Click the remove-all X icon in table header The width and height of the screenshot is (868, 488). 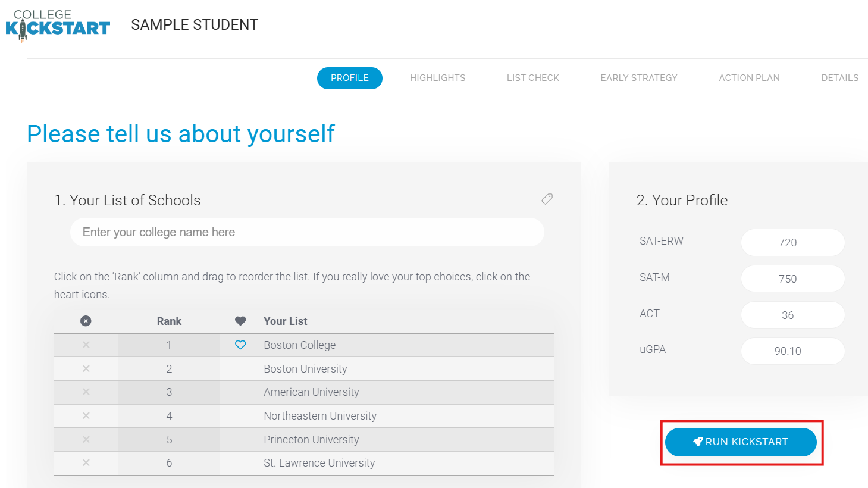86,321
